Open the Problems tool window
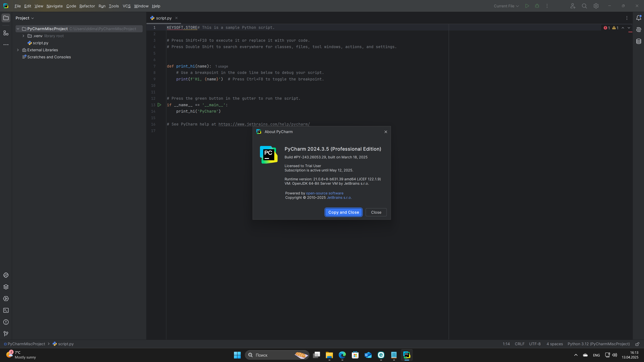644x362 pixels. point(6,322)
